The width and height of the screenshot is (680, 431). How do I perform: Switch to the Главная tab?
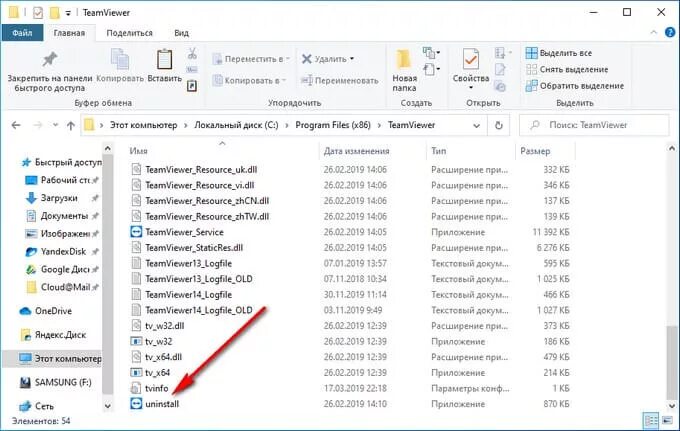coord(69,33)
